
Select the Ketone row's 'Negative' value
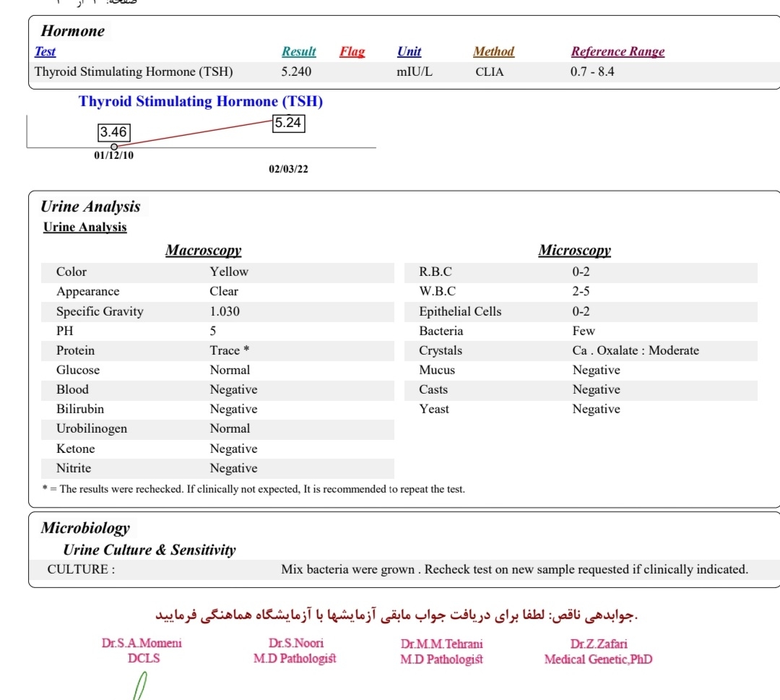(x=233, y=449)
